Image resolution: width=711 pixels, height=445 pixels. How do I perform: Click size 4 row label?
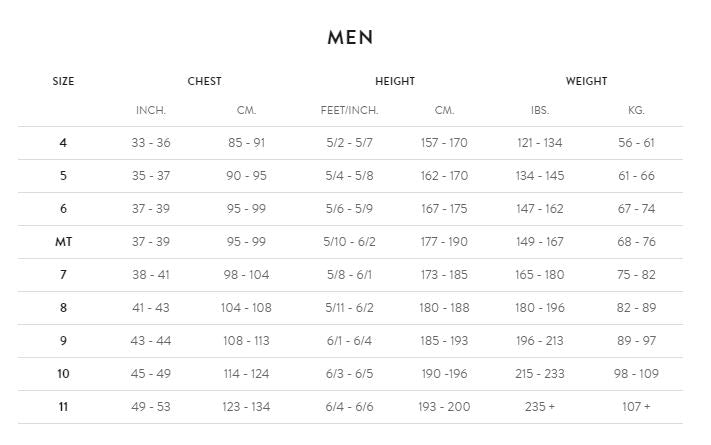point(63,143)
